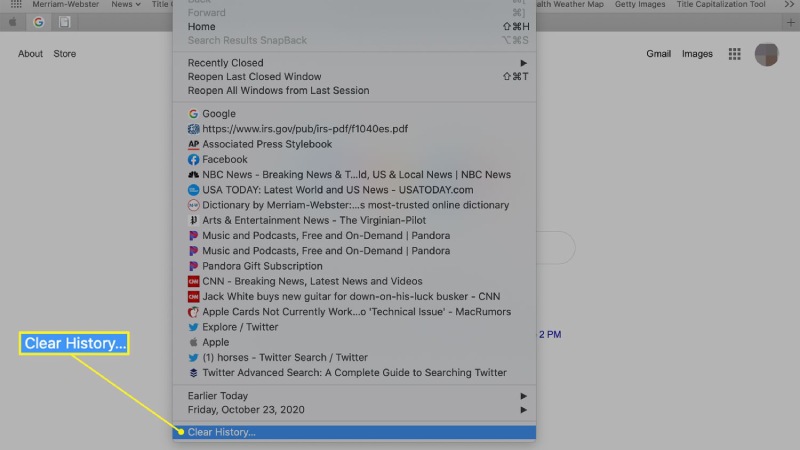
Task: Click the Google account avatar
Action: tap(766, 54)
